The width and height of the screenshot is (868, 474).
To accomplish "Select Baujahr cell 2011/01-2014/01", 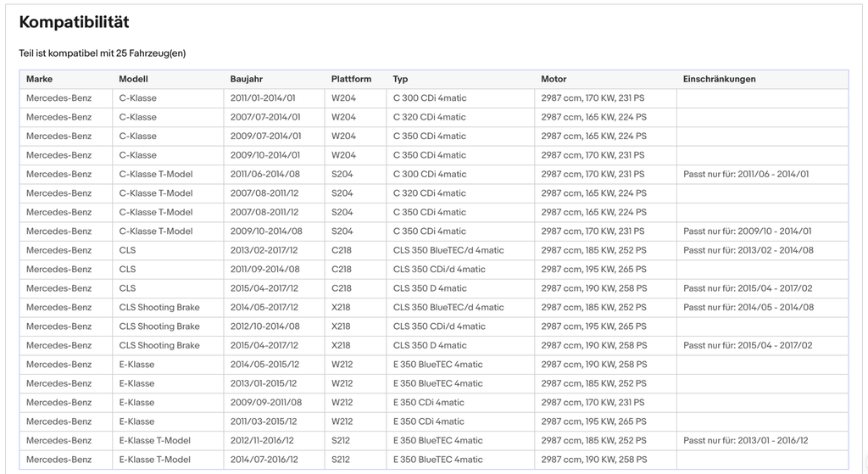I will [263, 98].
